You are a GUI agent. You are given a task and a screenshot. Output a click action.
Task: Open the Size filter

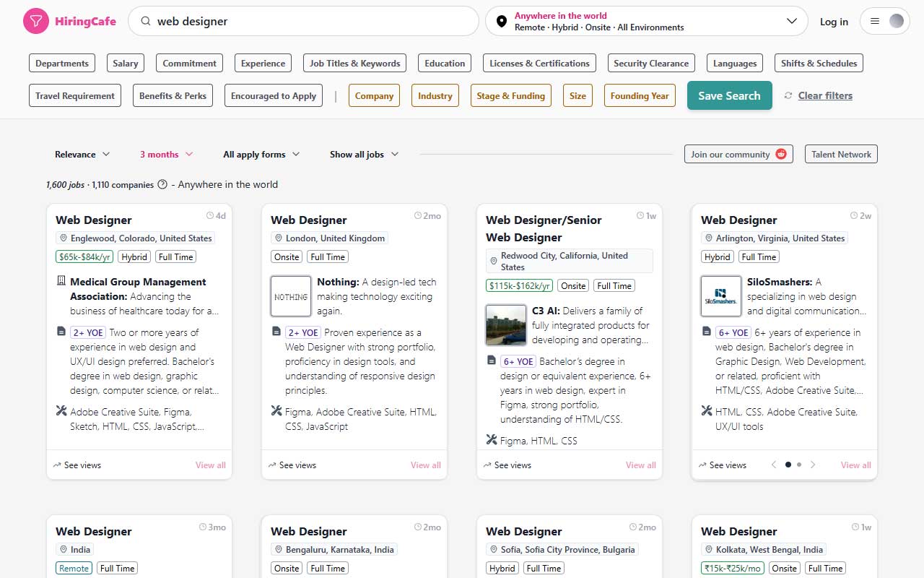click(x=577, y=95)
